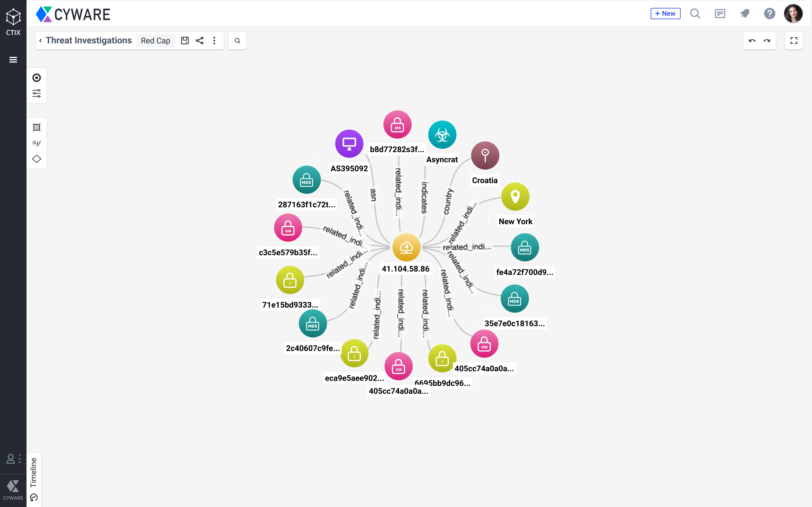
Task: Open the CTIX app switcher
Action: click(13, 21)
